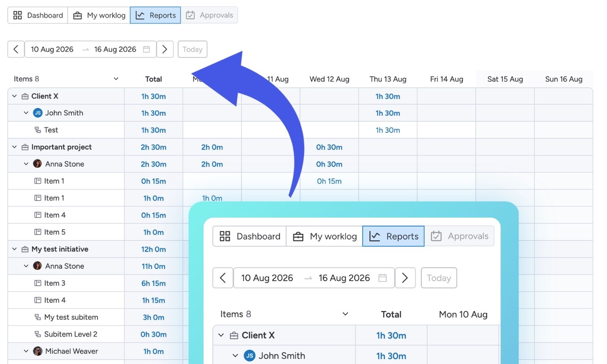The height and width of the screenshot is (364, 607).
Task: Click the Sun 16 Aug column header
Action: (564, 79)
